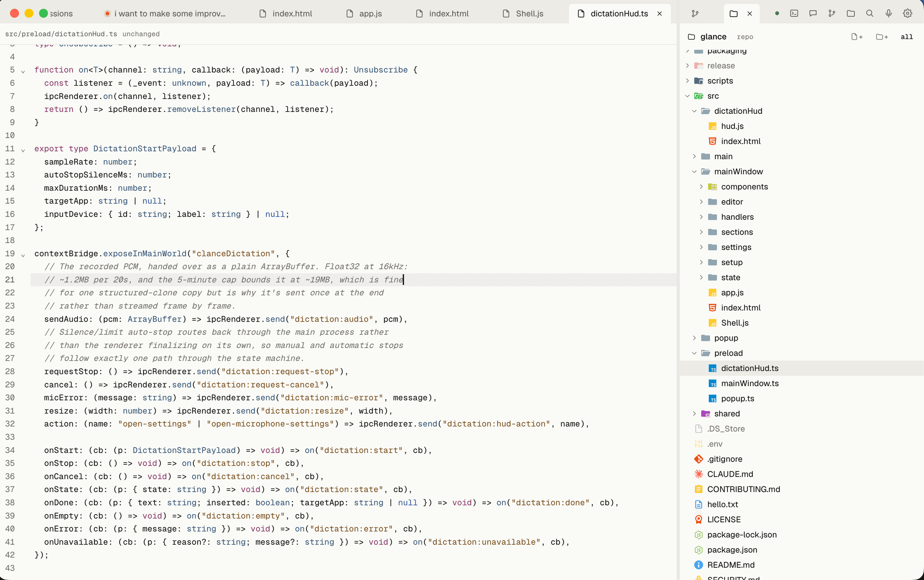Switch to the app.js tab
924x580 pixels.
[364, 14]
